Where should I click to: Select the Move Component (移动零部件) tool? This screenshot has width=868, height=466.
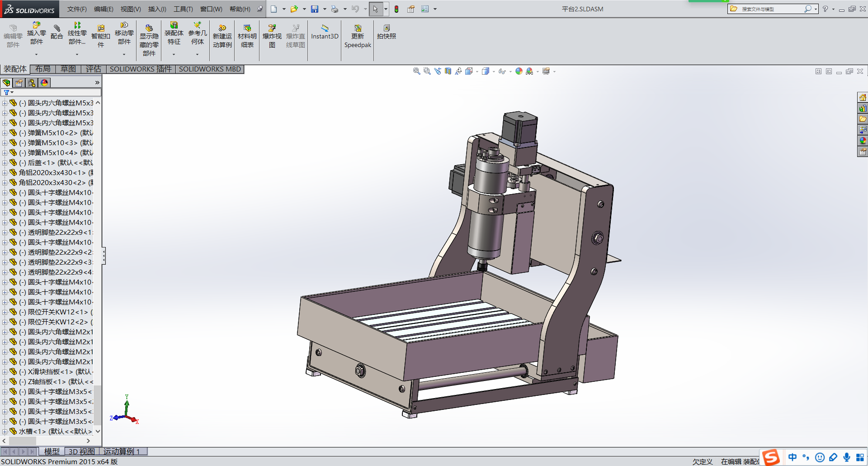pyautogui.click(x=124, y=33)
